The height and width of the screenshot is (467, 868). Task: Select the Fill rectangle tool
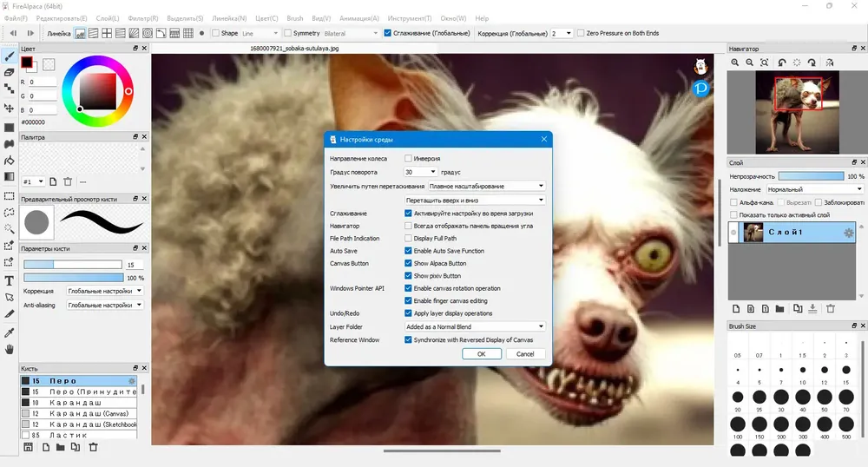pyautogui.click(x=9, y=128)
